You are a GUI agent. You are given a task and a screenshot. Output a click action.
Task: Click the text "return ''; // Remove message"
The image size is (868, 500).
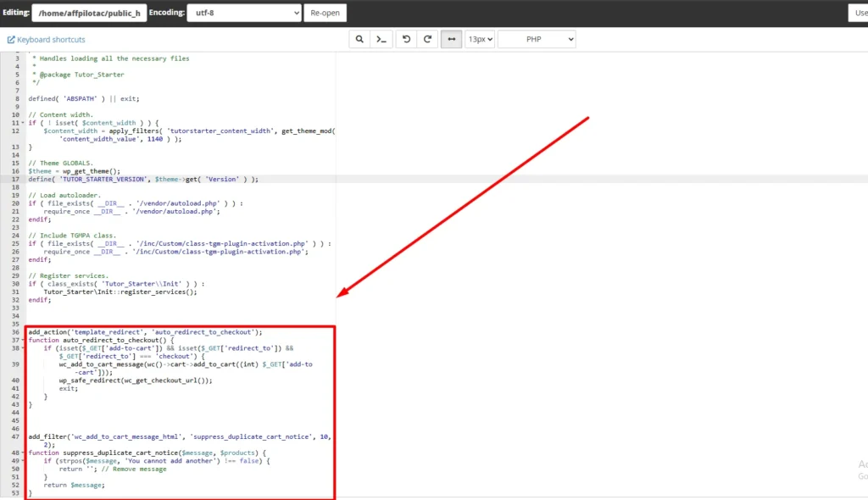pos(113,469)
